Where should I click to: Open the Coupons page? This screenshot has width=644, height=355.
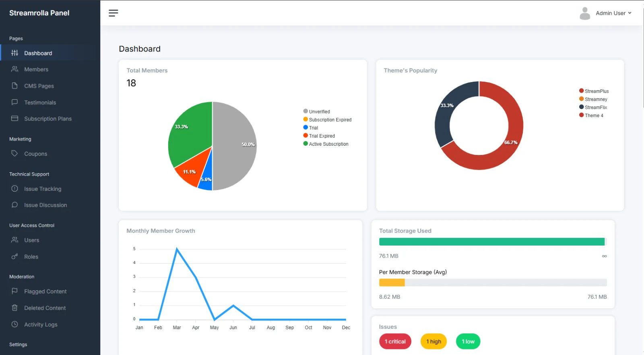(x=50, y=153)
